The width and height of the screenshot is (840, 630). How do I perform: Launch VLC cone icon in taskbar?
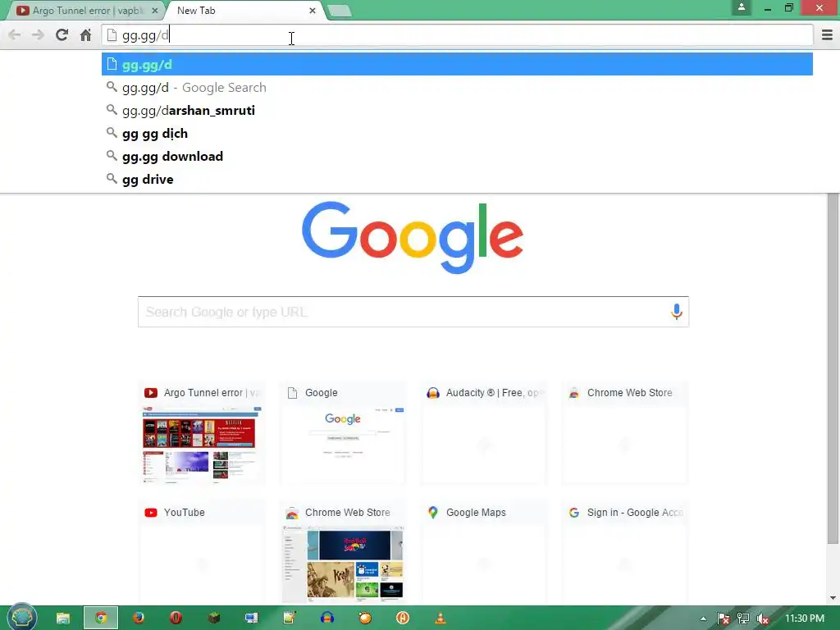[x=440, y=619]
